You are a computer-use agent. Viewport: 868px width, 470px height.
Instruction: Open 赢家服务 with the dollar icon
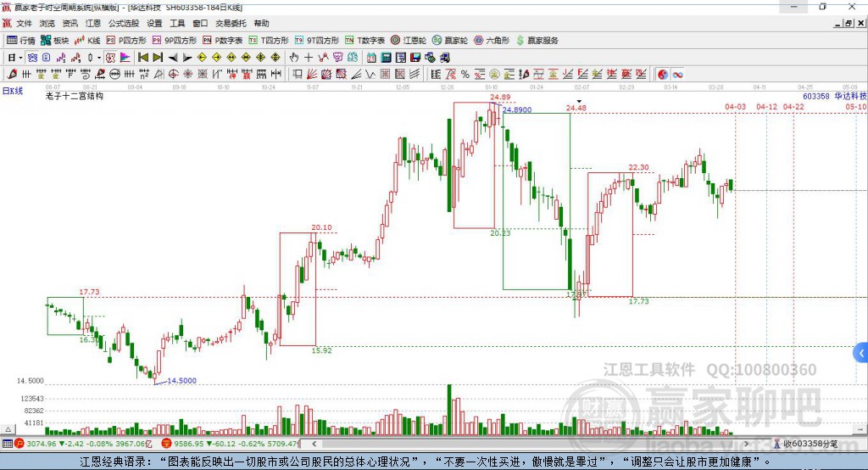point(537,41)
